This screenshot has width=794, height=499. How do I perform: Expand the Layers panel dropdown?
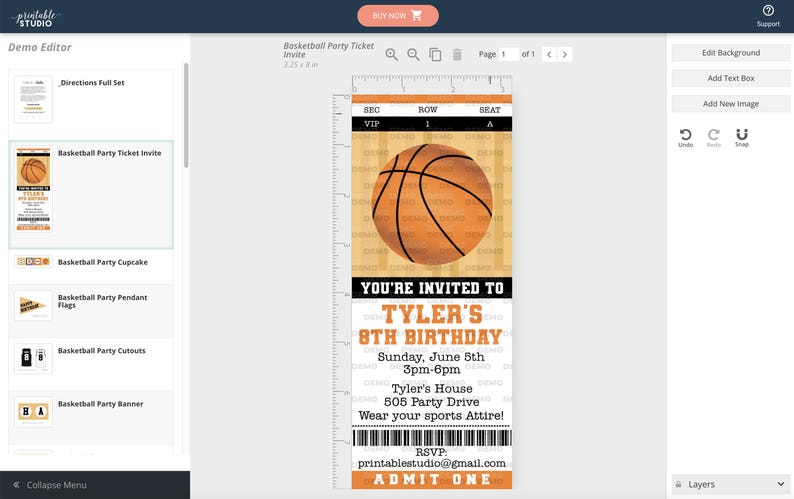point(780,484)
